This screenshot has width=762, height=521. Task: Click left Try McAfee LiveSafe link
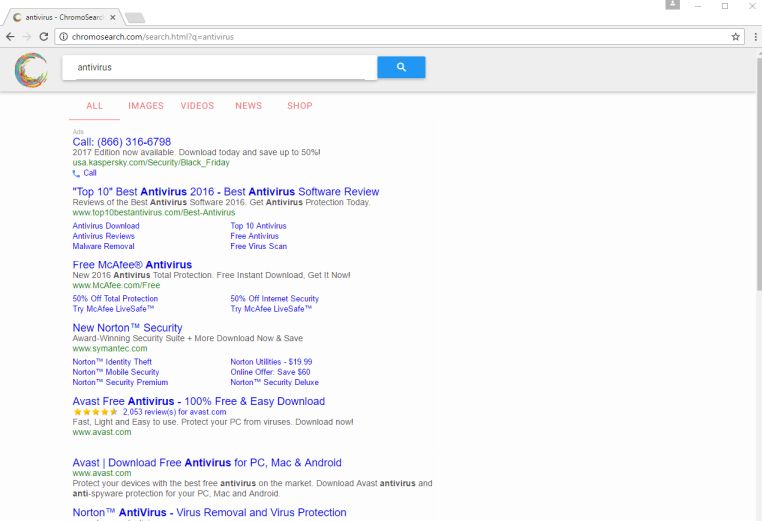click(113, 309)
